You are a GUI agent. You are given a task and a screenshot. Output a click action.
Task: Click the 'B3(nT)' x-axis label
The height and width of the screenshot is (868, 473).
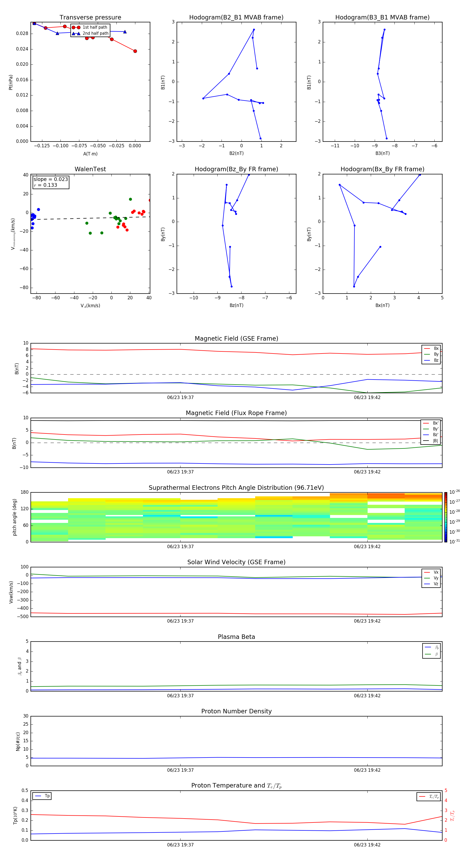click(x=382, y=153)
